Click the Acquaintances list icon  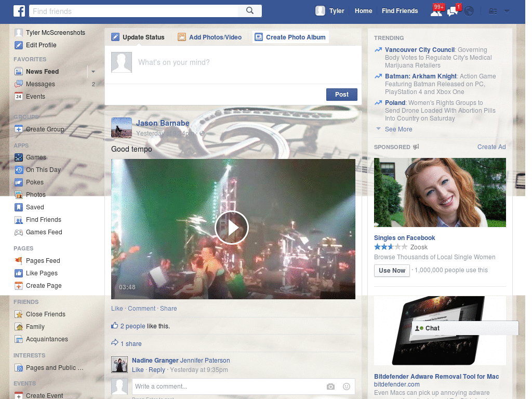(19, 339)
